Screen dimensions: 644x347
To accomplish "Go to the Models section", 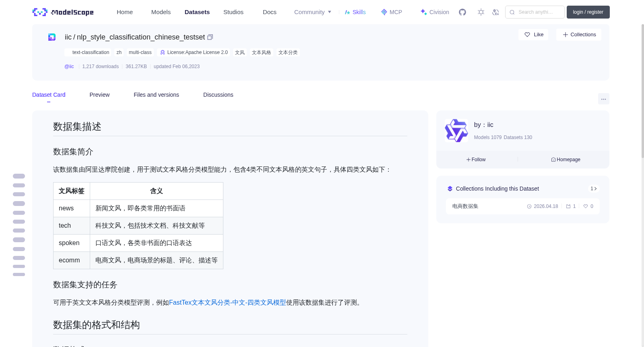I will pyautogui.click(x=161, y=12).
